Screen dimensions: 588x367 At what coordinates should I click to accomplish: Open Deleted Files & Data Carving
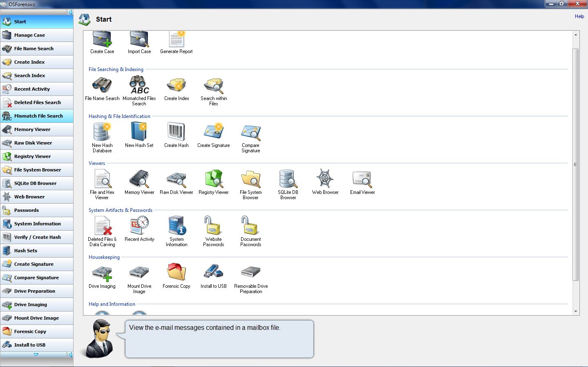(x=102, y=225)
